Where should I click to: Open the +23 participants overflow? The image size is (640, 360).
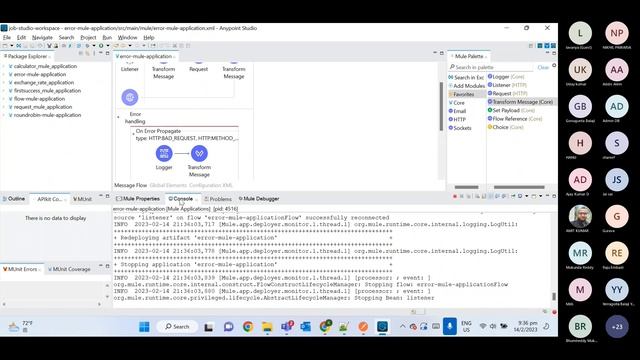point(617,326)
